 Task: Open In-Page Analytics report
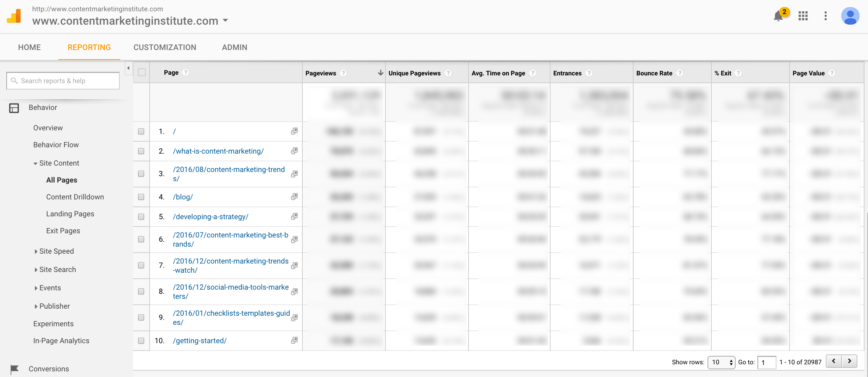tap(61, 341)
